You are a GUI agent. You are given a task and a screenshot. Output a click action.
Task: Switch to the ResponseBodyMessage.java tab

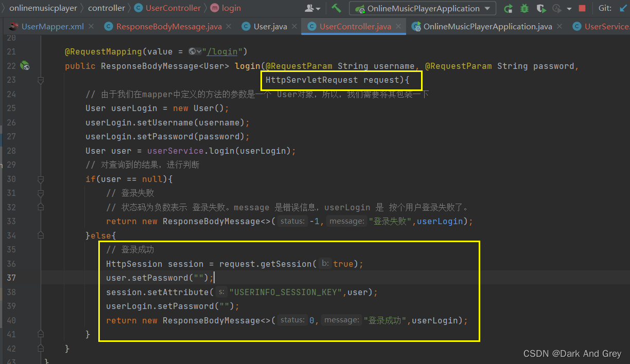click(167, 26)
